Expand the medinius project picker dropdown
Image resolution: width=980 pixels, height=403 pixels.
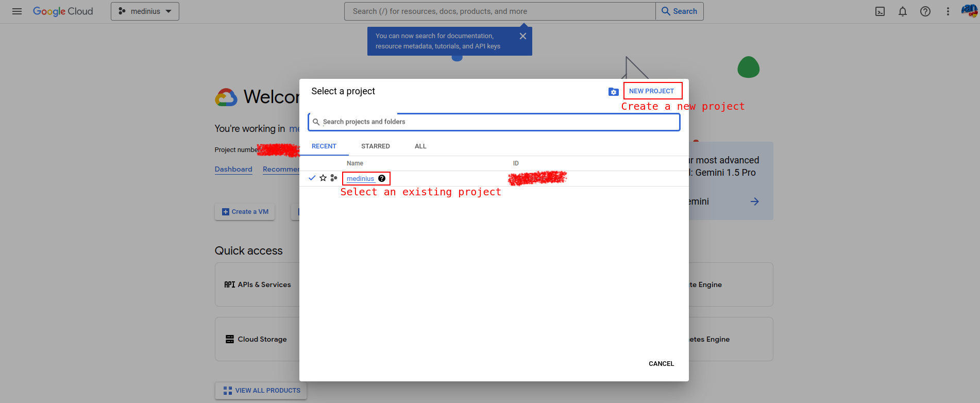pyautogui.click(x=145, y=11)
